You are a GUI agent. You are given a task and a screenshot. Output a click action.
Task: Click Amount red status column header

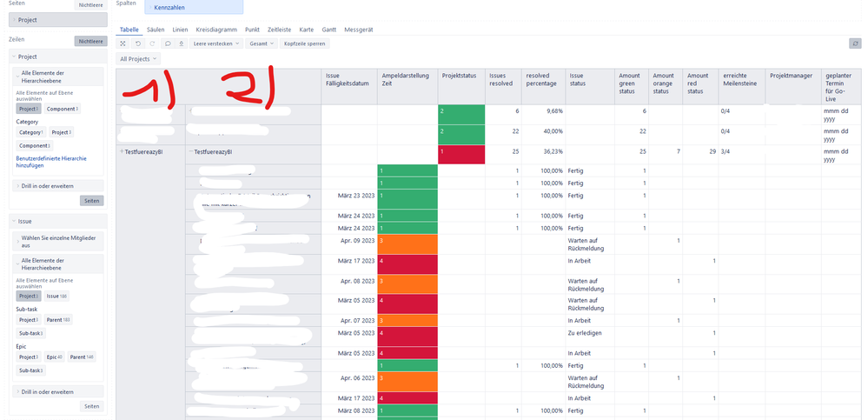tap(700, 86)
